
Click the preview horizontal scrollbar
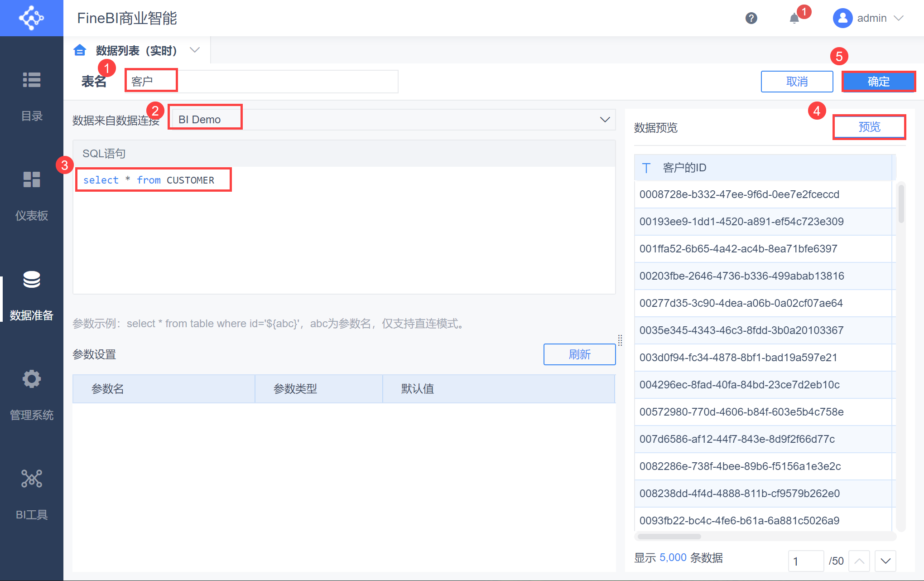[x=669, y=537]
